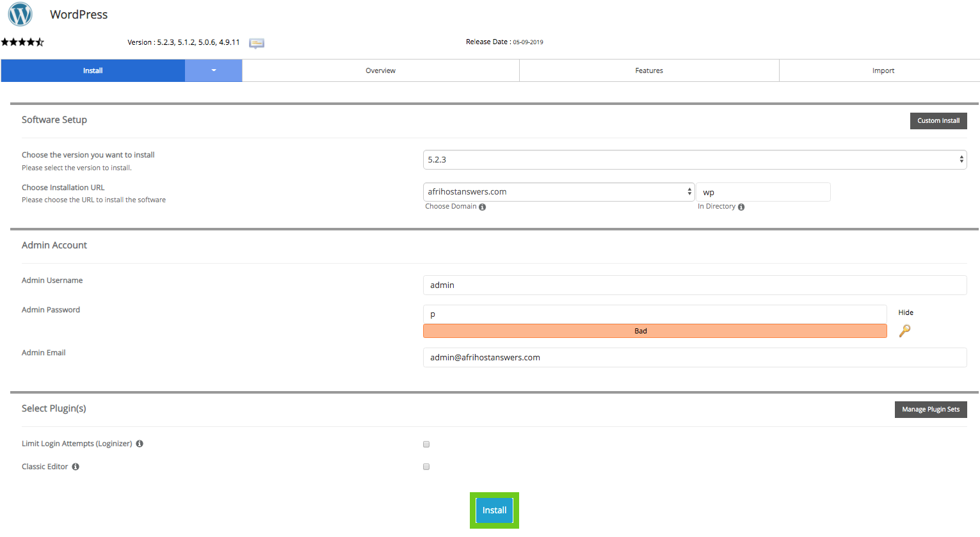Expand the arrow next to Install tab

(x=214, y=70)
